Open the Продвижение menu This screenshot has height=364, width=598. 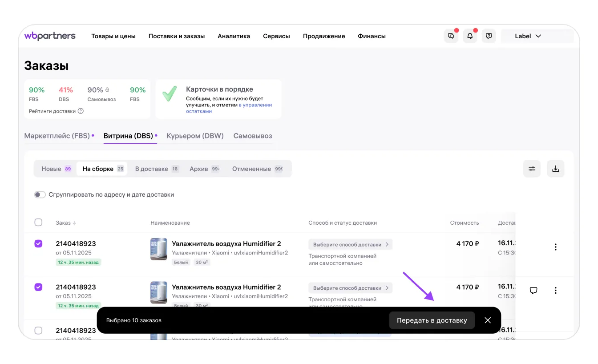coord(324,36)
